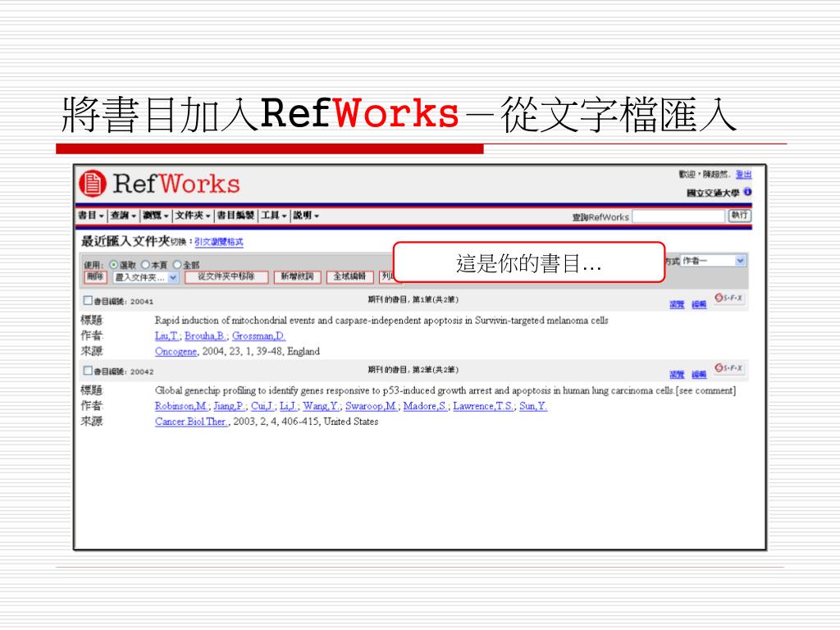This screenshot has height=630, width=840.
Task: Select the 本頁 radio option
Action: point(145,265)
